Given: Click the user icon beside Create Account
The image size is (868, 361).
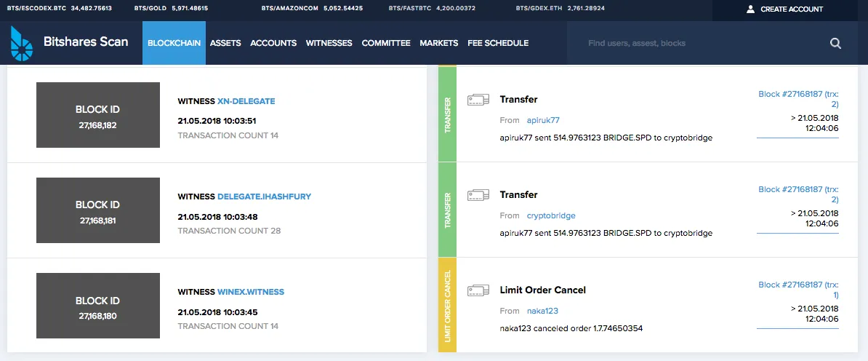Looking at the screenshot, I should (751, 9).
